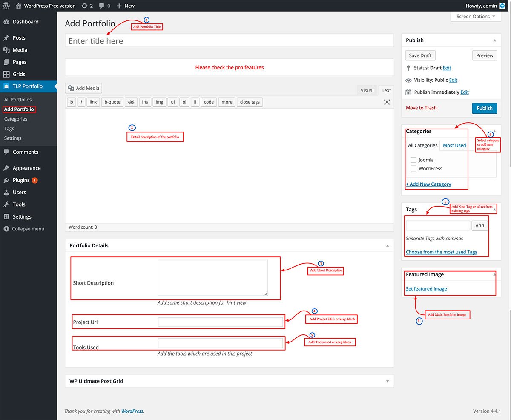Screen dimensions: 511x420
Task: Insert bold tag with b button
Action: point(72,102)
